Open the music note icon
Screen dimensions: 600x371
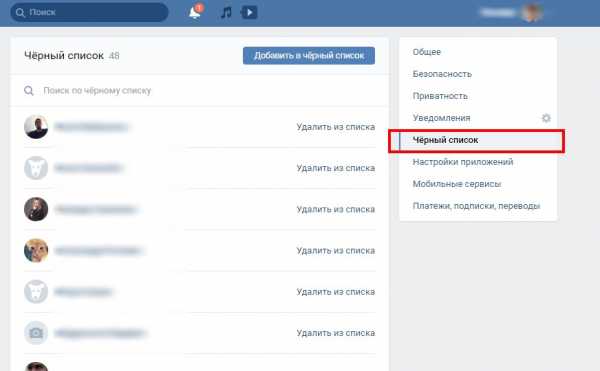click(226, 13)
